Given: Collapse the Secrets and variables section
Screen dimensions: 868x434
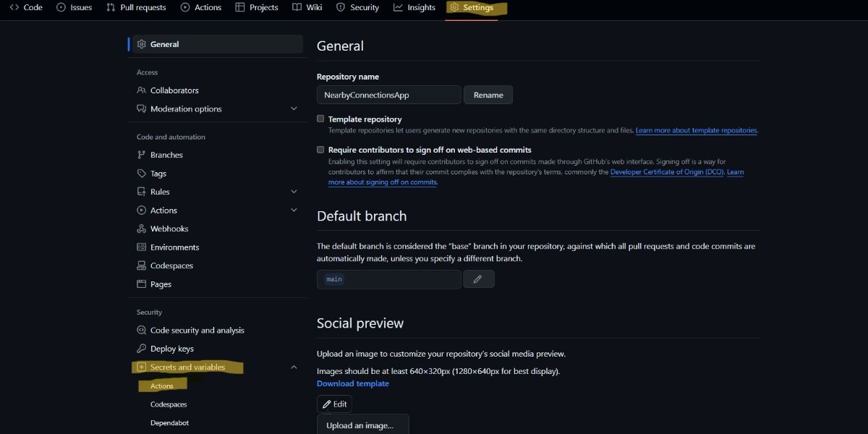Looking at the screenshot, I should click(294, 367).
